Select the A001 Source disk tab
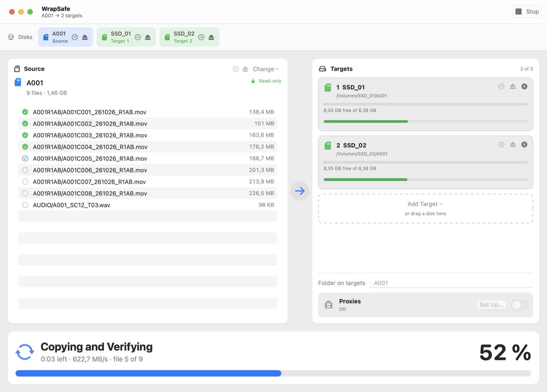 pyautogui.click(x=65, y=37)
